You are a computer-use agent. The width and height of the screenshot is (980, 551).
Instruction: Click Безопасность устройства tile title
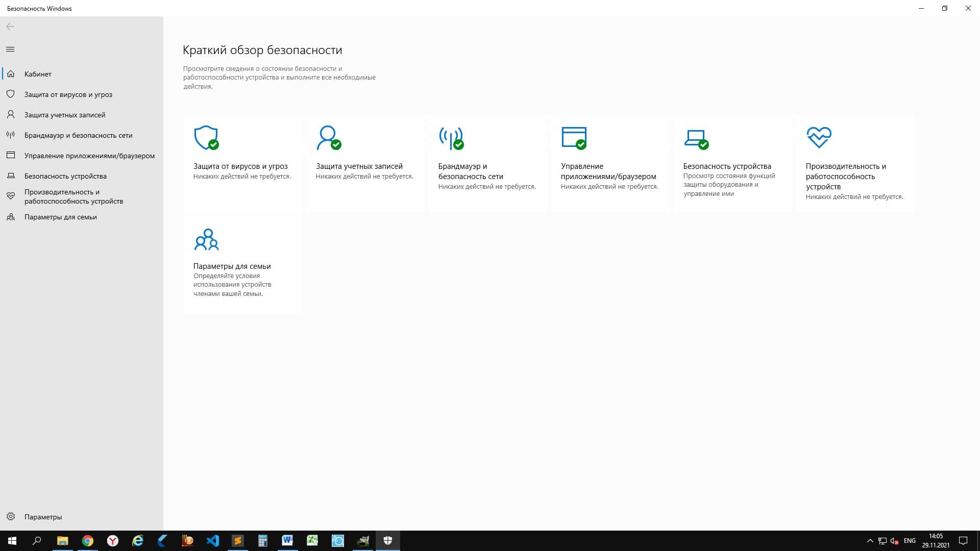pyautogui.click(x=727, y=166)
